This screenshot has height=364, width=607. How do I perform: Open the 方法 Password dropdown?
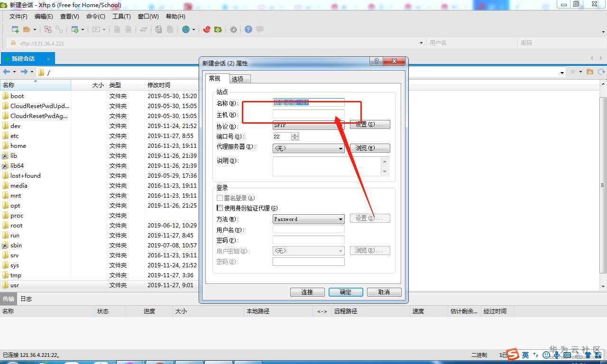309,219
